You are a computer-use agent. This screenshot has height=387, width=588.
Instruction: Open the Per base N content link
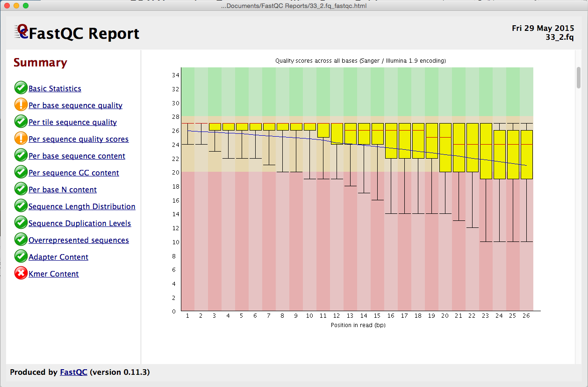tap(63, 190)
